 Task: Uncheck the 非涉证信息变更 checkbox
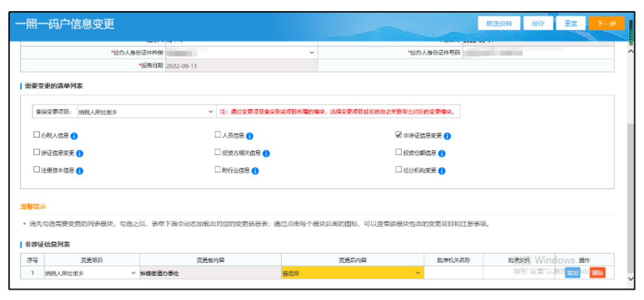[x=398, y=135]
